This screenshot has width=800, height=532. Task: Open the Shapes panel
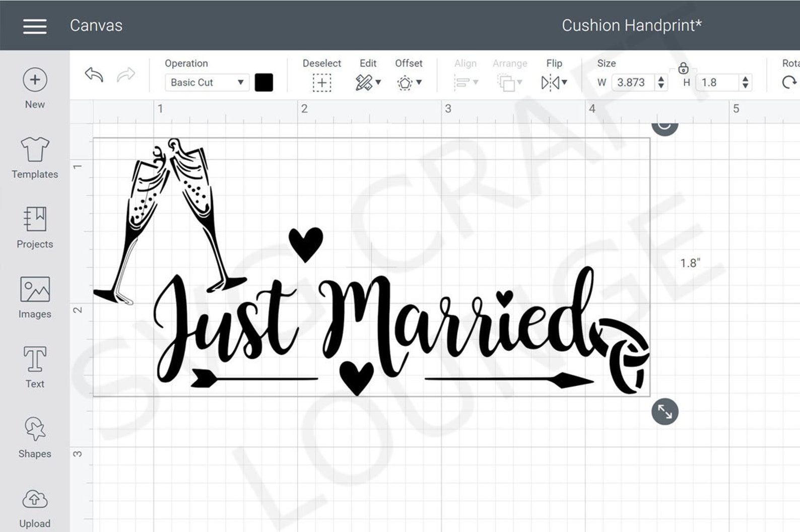(35, 437)
